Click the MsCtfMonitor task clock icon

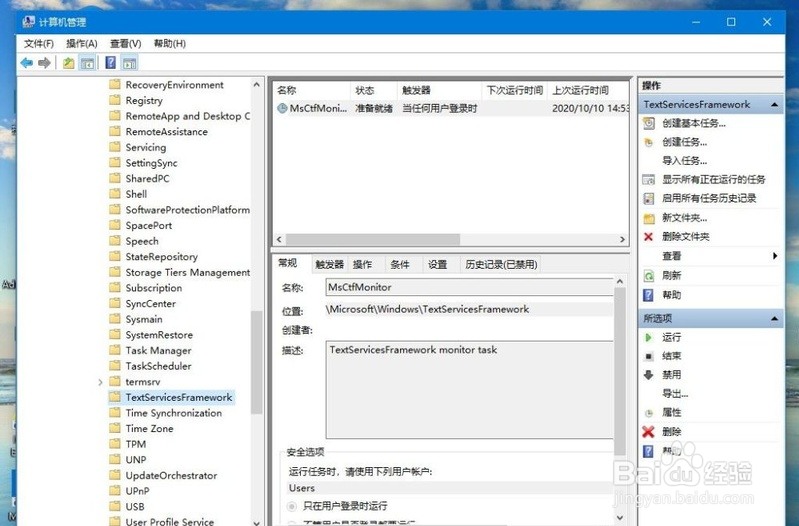pos(282,108)
